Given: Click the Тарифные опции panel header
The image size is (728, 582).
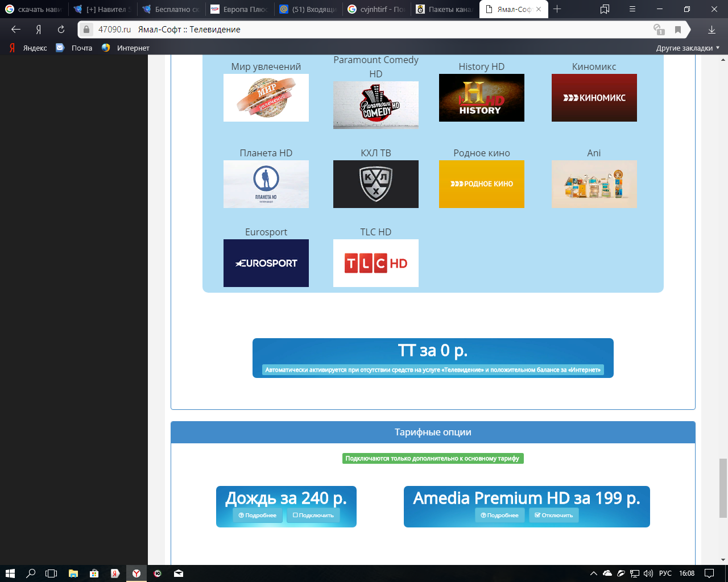Looking at the screenshot, I should [433, 432].
